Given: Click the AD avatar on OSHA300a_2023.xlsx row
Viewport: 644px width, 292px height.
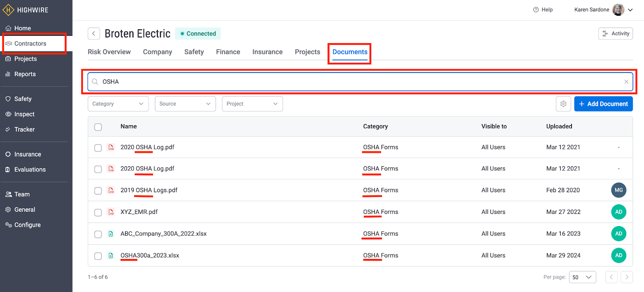Looking at the screenshot, I should (619, 255).
